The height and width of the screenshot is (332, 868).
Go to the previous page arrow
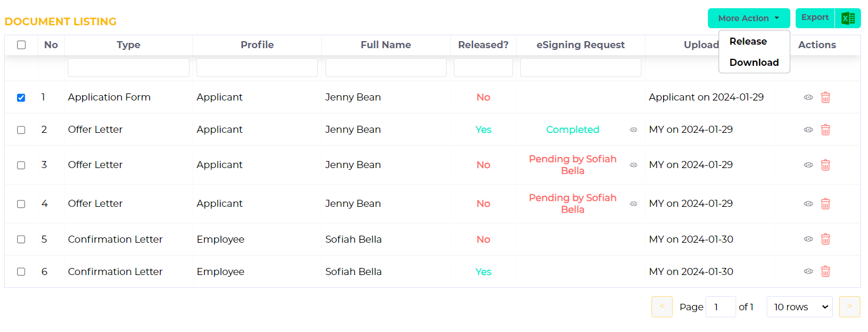click(662, 307)
